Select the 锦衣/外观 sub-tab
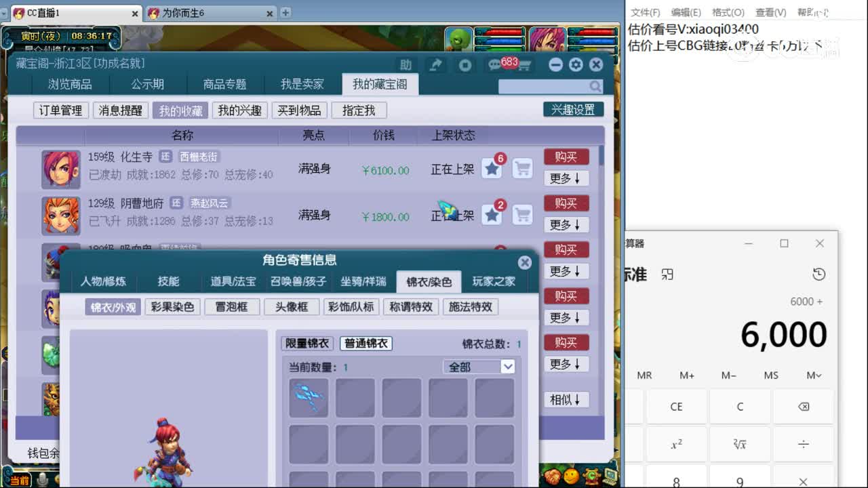 point(113,307)
